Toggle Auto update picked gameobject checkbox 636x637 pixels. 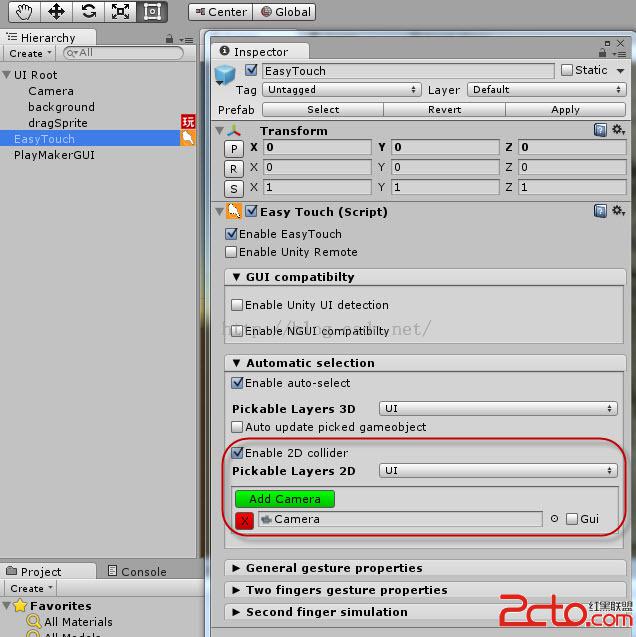click(x=237, y=427)
